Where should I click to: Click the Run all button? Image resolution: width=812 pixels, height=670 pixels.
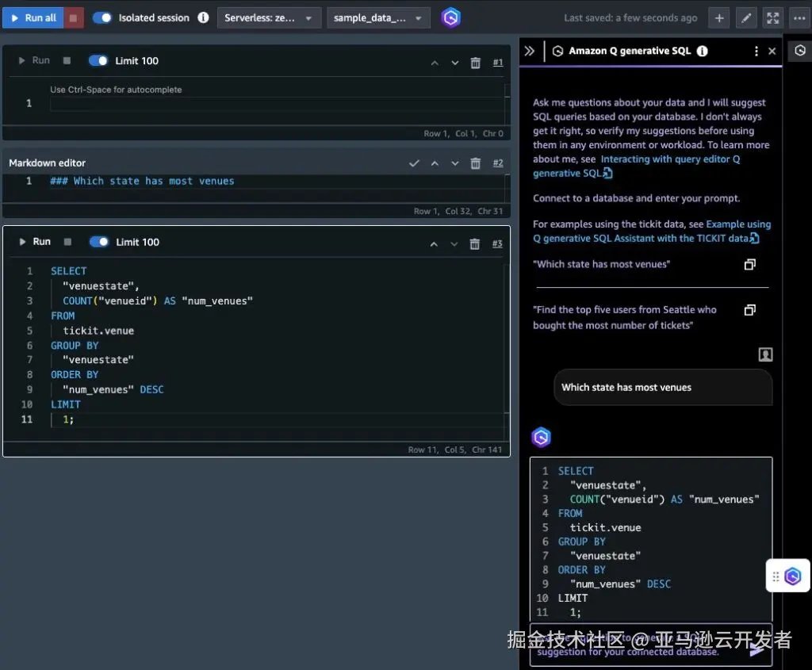click(x=33, y=17)
